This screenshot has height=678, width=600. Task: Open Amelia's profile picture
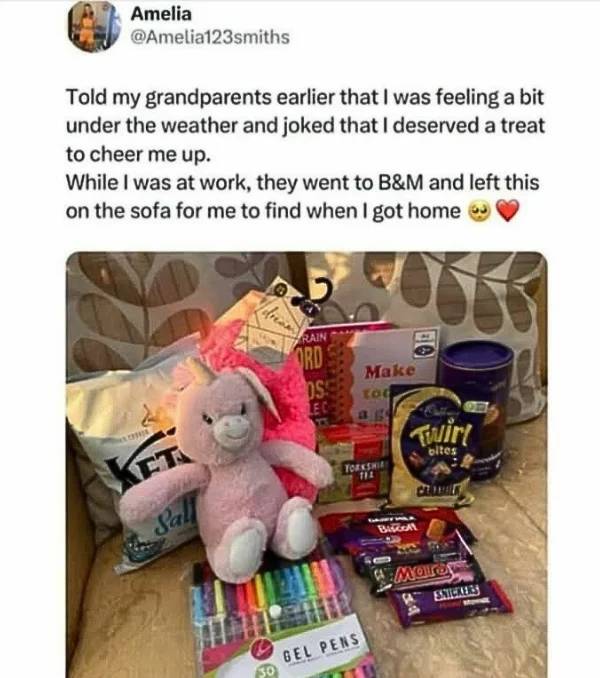pos(93,27)
